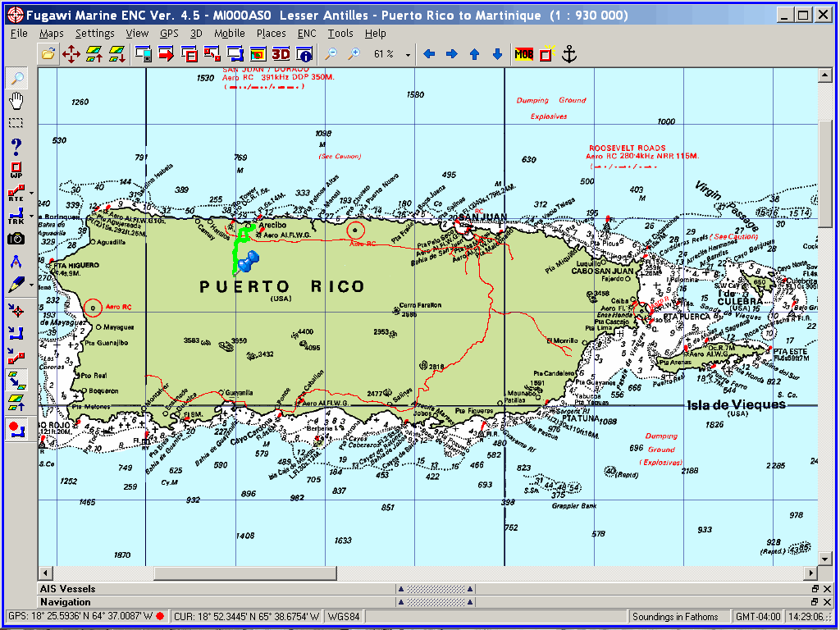The width and height of the screenshot is (840, 630).
Task: Select the hand pan tool
Action: click(18, 100)
